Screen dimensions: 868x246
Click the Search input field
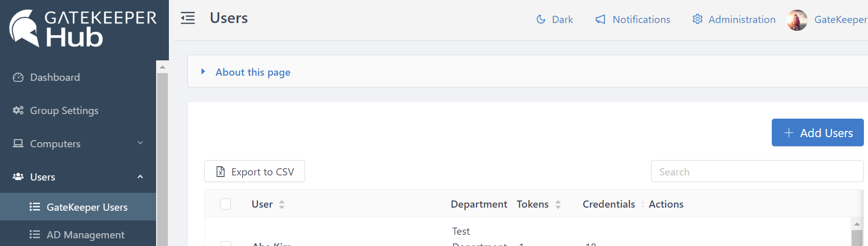(756, 172)
